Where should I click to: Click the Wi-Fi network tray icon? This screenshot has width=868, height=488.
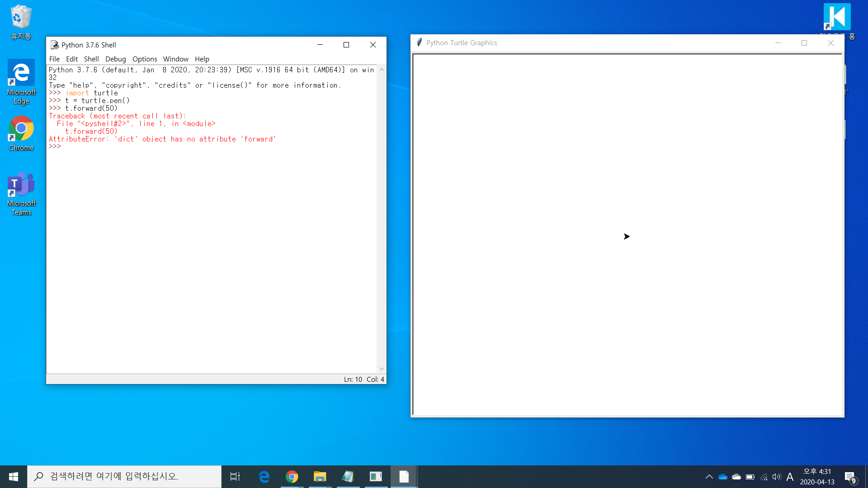coord(764,476)
